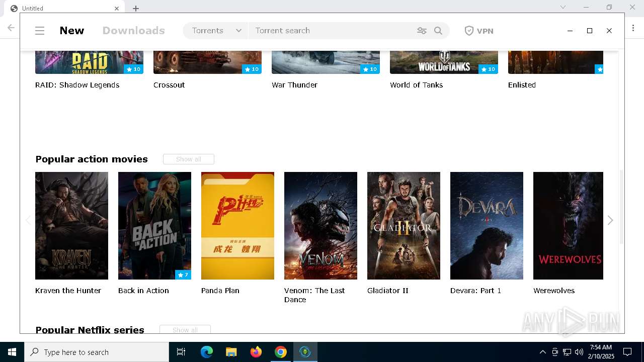The width and height of the screenshot is (644, 362).
Task: Advance the action movies carousel right arrow
Action: coord(610,220)
